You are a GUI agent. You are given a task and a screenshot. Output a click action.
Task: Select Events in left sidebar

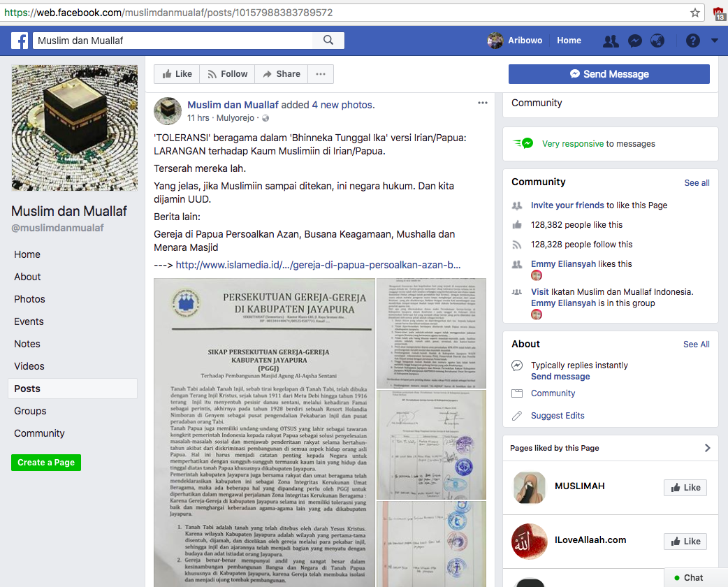coord(29,321)
